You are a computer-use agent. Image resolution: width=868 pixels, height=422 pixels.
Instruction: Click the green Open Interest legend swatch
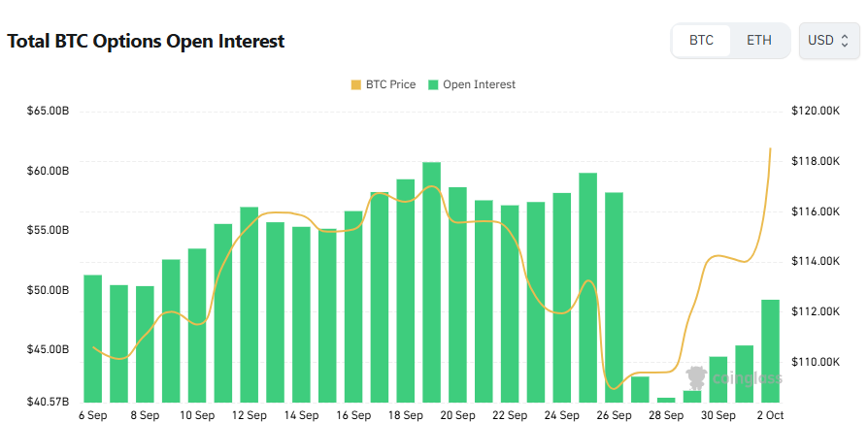point(433,84)
